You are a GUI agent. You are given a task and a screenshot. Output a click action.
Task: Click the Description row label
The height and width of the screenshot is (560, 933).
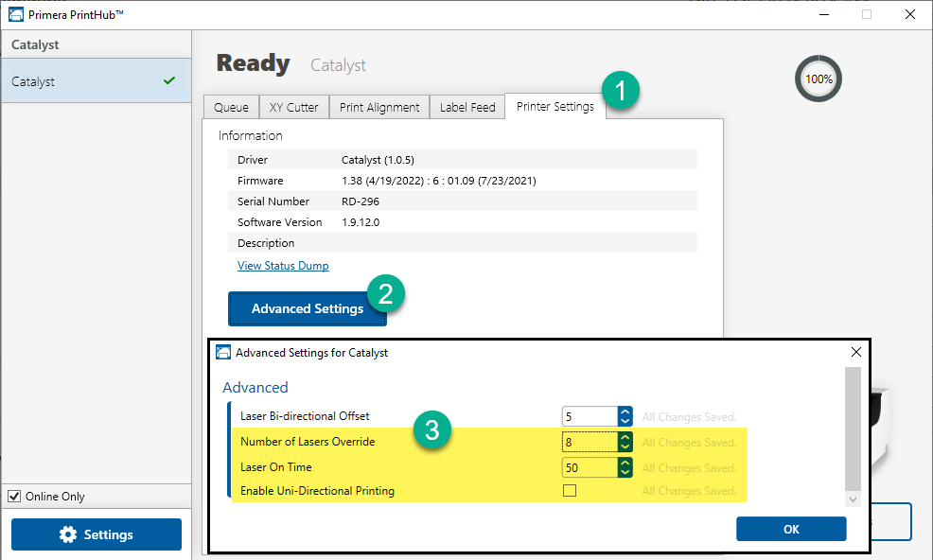(266, 243)
